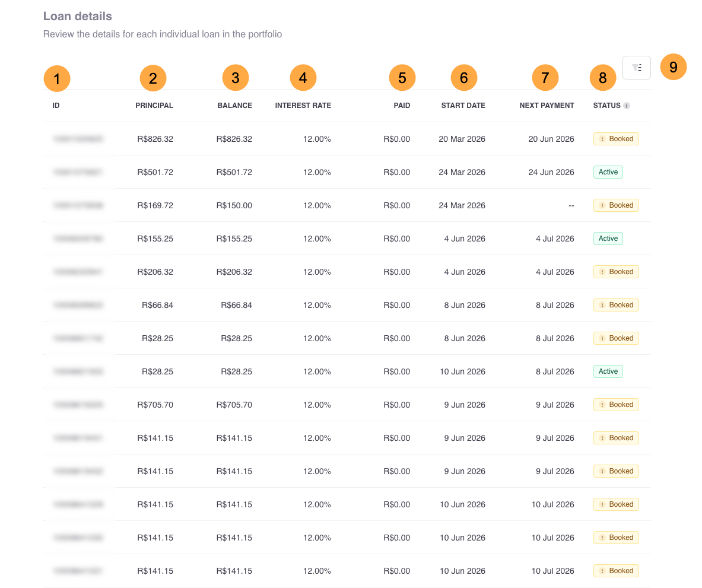
Task: Click the 12.00% rate in R$501.72 row
Action: 317,172
